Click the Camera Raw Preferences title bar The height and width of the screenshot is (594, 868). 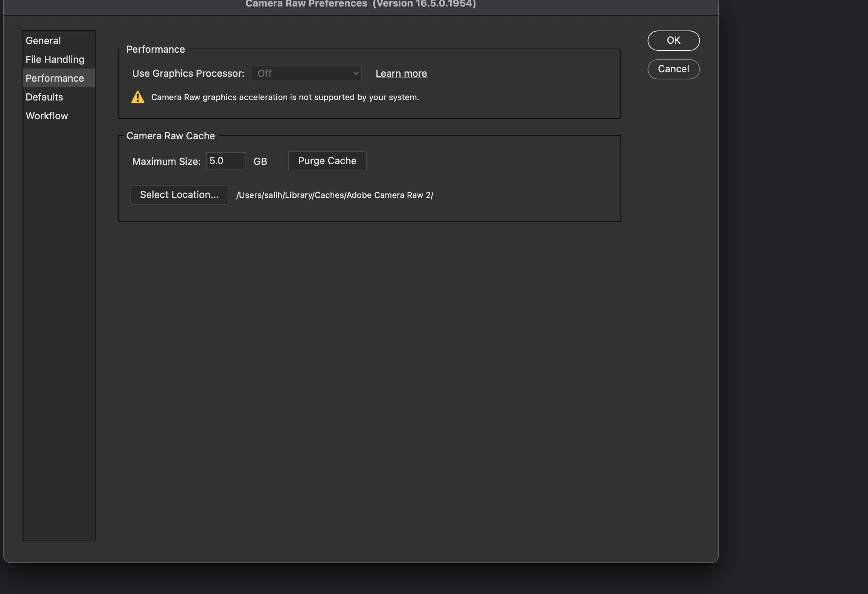(x=361, y=5)
